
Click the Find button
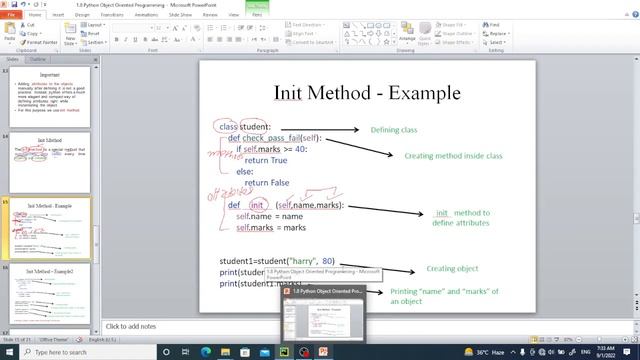491,25
